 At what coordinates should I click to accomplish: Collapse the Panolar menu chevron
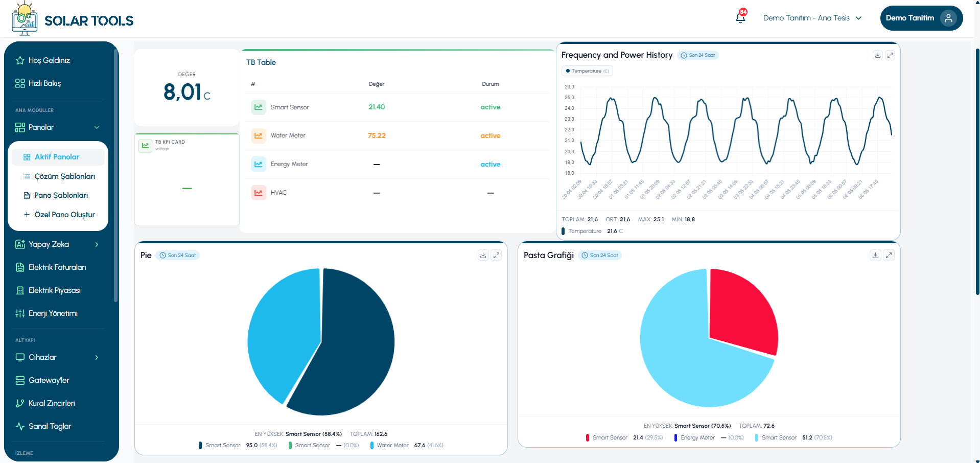click(x=97, y=127)
